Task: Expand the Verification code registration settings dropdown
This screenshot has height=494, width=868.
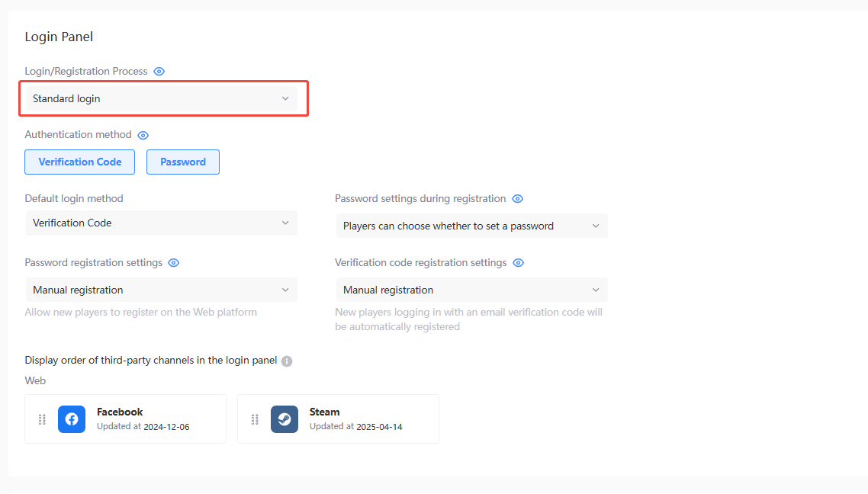Action: (x=471, y=290)
